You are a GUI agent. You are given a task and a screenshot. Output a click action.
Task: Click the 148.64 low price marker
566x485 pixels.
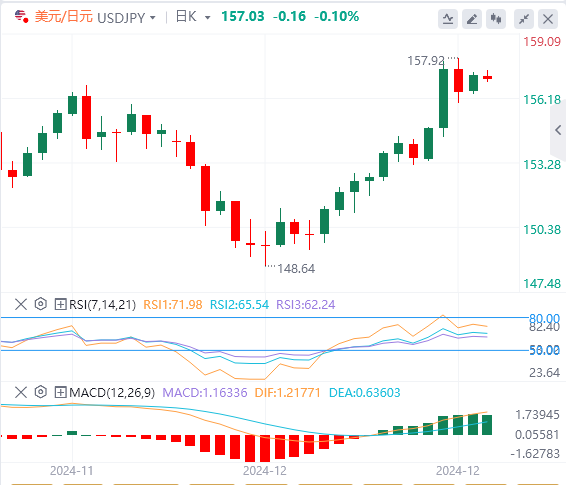[296, 269]
